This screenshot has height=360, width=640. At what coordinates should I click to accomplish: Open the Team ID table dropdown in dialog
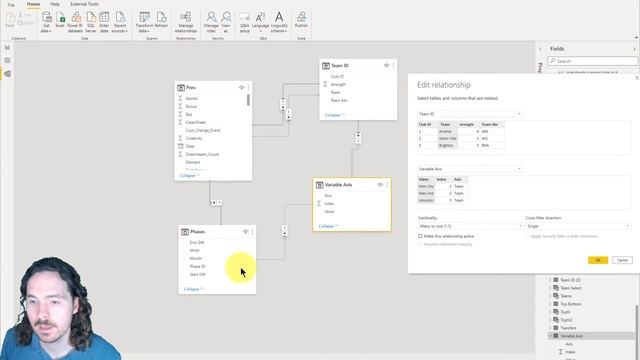tap(469, 114)
